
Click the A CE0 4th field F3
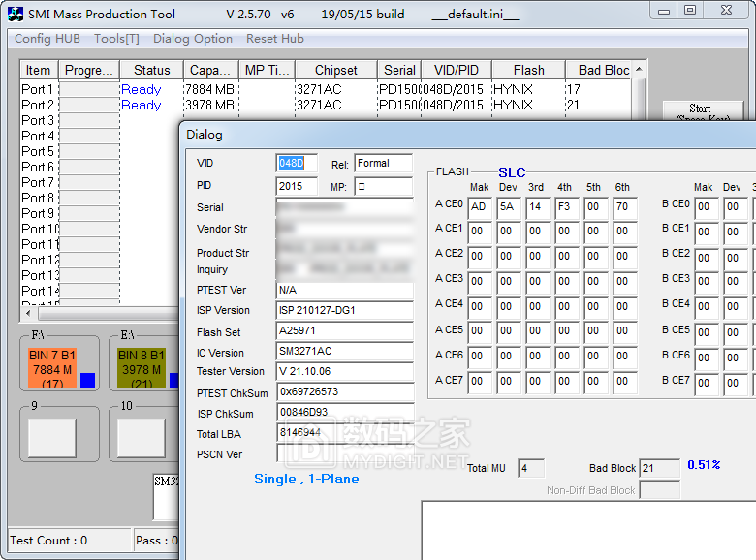click(567, 206)
